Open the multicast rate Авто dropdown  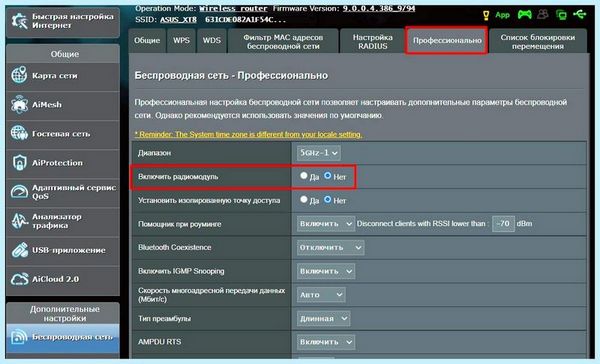321,295
